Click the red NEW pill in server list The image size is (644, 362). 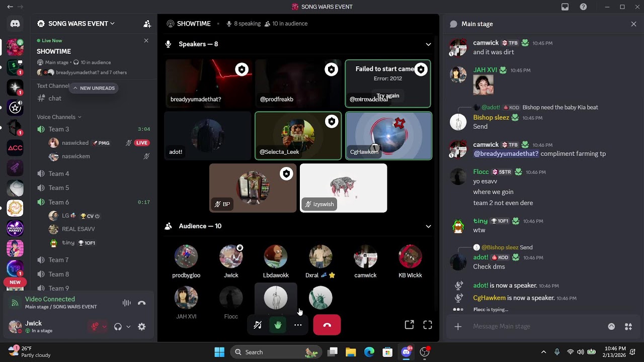[15, 283]
